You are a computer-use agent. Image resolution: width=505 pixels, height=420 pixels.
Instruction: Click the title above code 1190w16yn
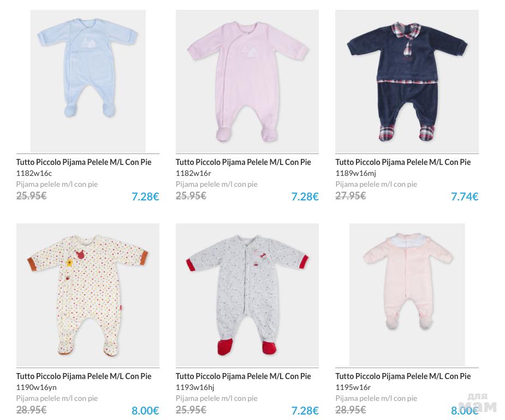pos(84,376)
